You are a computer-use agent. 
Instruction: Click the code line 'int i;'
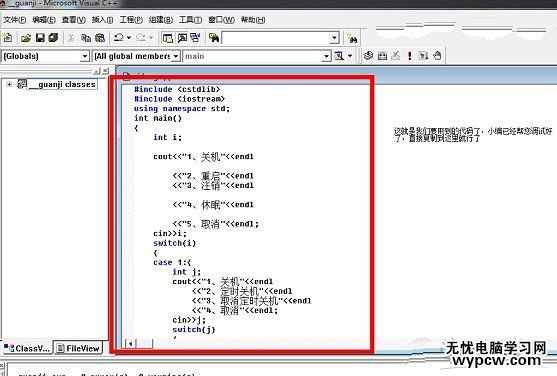tap(167, 137)
